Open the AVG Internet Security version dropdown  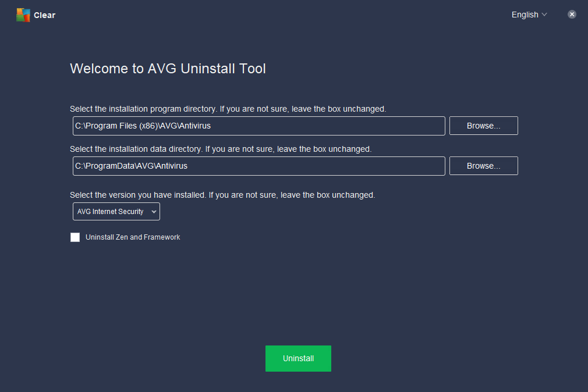pyautogui.click(x=116, y=211)
